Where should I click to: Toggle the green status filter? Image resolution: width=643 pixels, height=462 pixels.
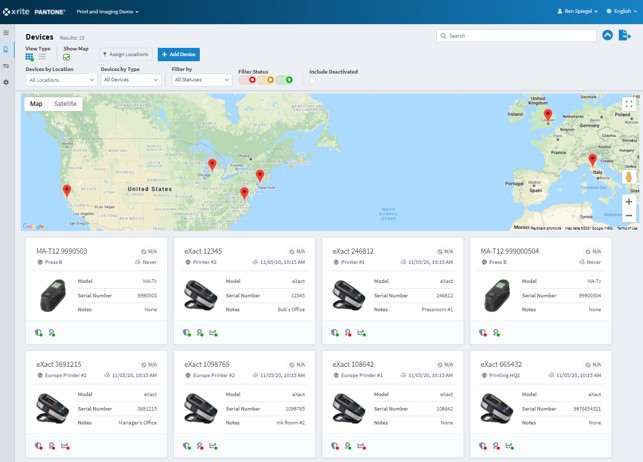point(285,80)
